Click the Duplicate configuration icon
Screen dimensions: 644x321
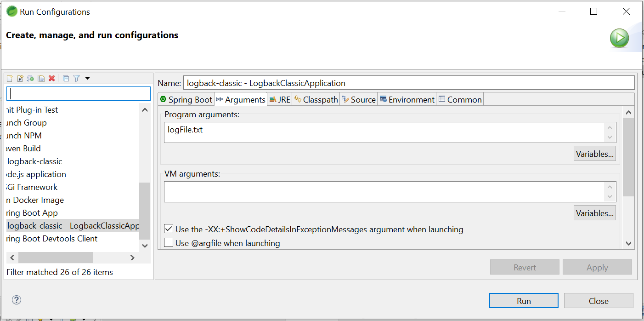tap(41, 79)
